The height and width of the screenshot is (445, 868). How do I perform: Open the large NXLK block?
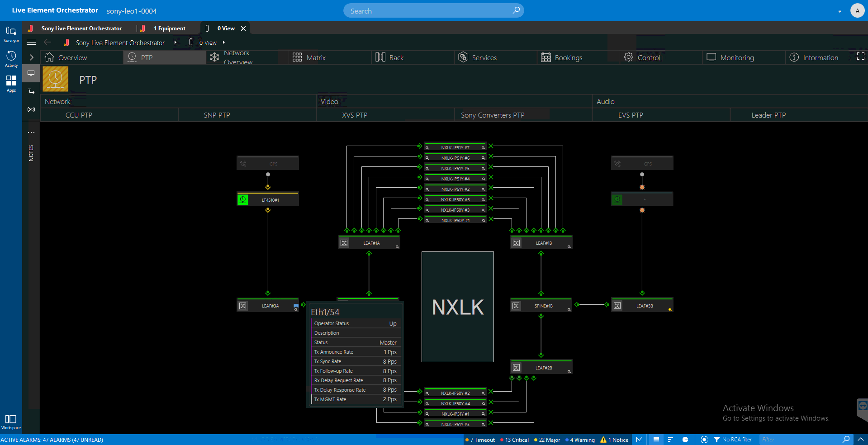pos(458,307)
